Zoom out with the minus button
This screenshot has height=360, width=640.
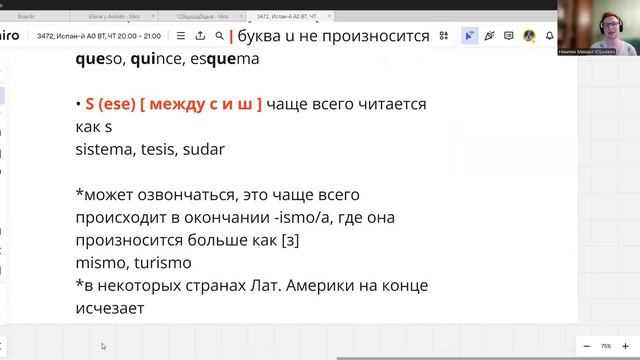587,346
